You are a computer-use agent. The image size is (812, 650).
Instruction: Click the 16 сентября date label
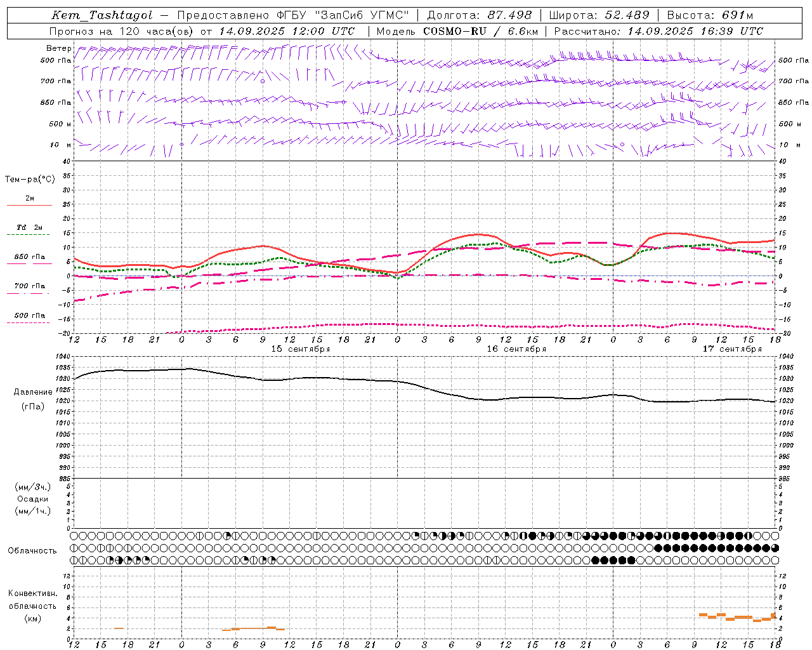(x=516, y=349)
